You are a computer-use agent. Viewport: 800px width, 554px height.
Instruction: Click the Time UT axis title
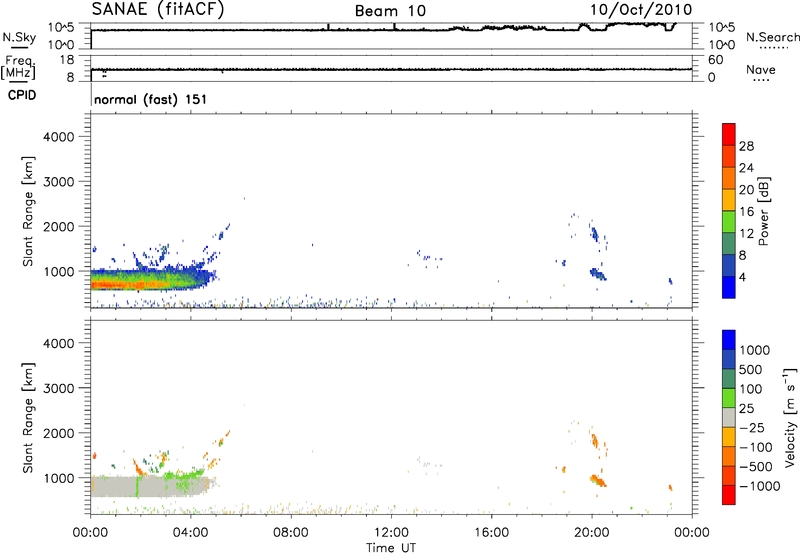[x=391, y=548]
